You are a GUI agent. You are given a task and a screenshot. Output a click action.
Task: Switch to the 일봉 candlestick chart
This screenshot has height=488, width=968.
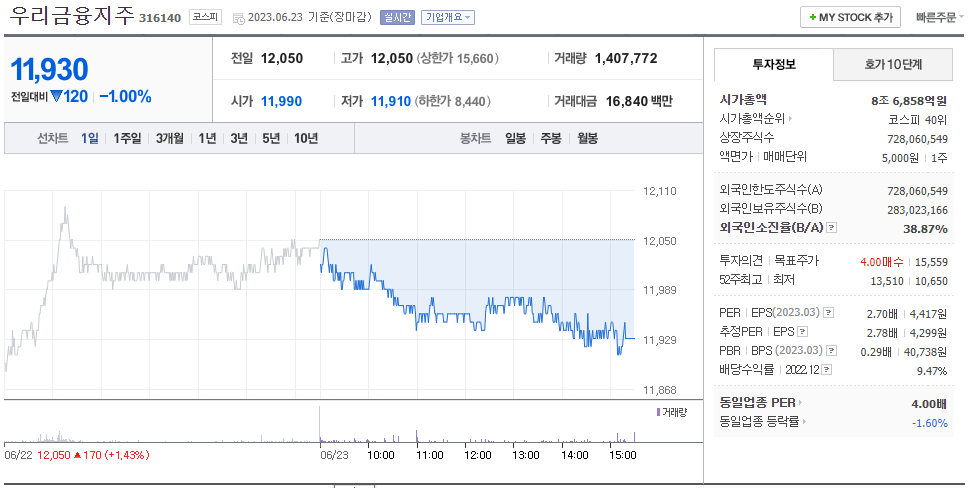click(x=515, y=138)
